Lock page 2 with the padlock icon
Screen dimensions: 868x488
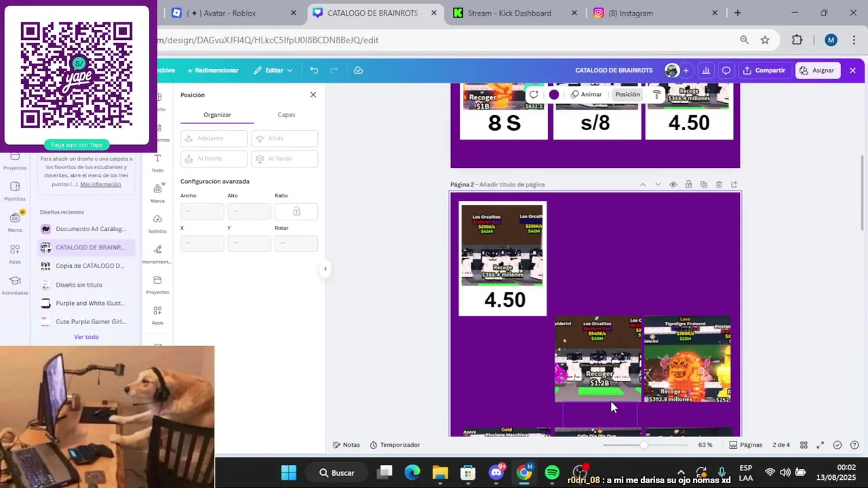(x=688, y=184)
